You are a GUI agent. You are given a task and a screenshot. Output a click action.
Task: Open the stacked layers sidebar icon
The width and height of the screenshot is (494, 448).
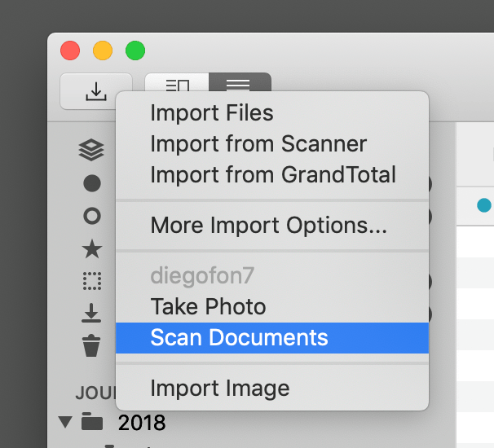91,150
